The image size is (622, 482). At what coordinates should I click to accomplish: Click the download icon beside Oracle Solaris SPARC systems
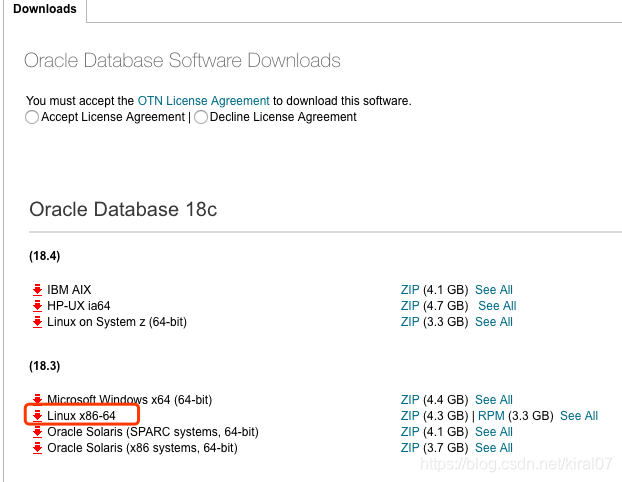coord(37,432)
